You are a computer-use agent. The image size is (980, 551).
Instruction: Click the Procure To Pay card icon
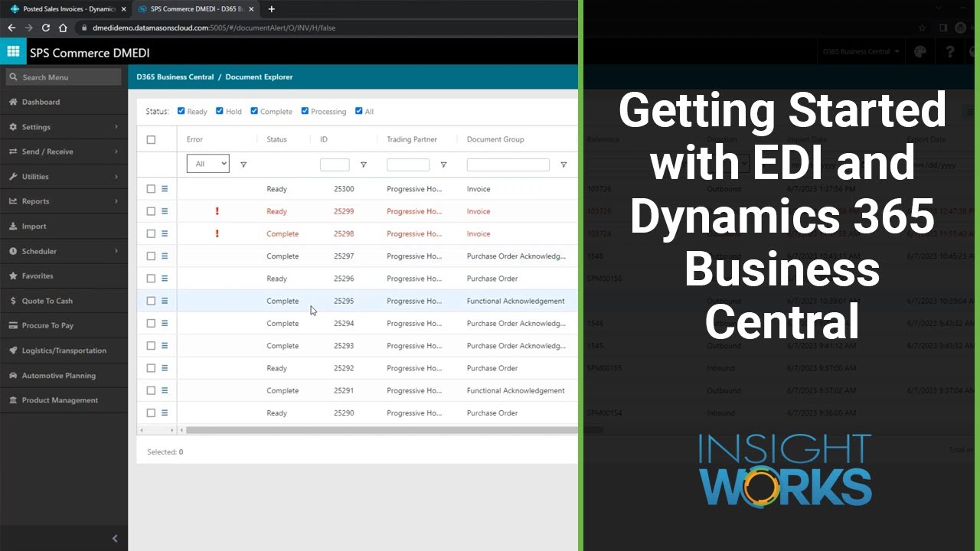coord(14,325)
